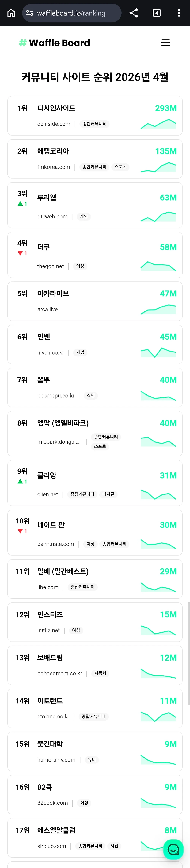190x868 pixels.
Task: Tap the 게임 tag under 루리웹
Action: 84,217
